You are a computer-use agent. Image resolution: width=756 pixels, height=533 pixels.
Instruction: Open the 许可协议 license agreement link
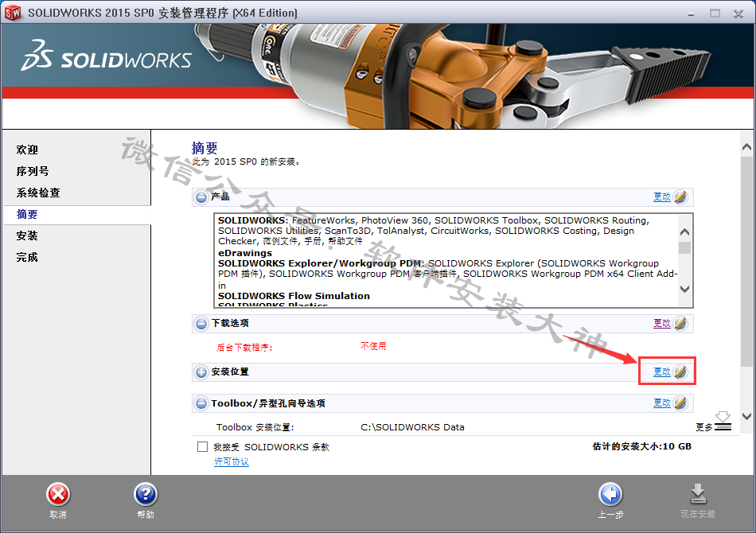[232, 461]
